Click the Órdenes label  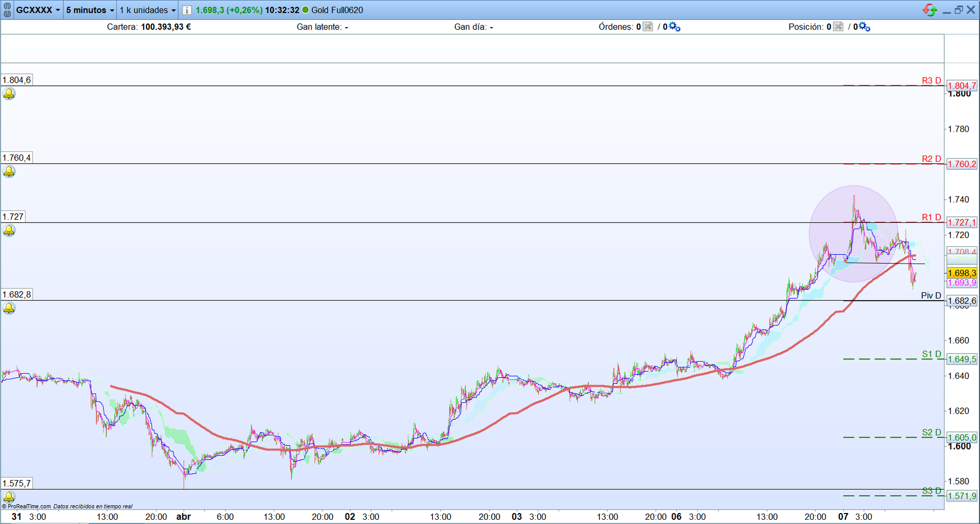tap(616, 27)
